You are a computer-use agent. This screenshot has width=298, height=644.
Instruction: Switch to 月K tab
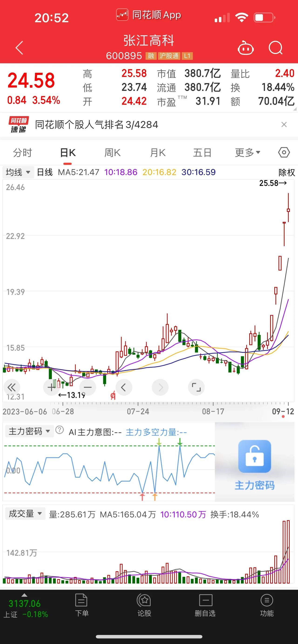158,153
